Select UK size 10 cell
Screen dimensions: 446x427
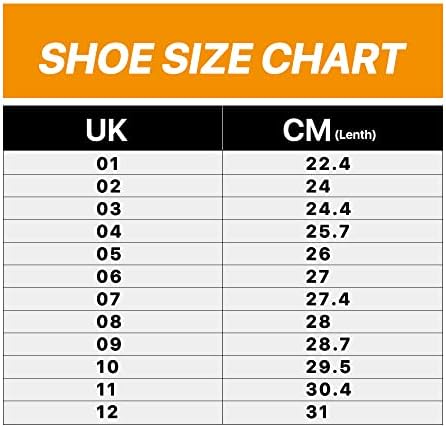pyautogui.click(x=113, y=367)
